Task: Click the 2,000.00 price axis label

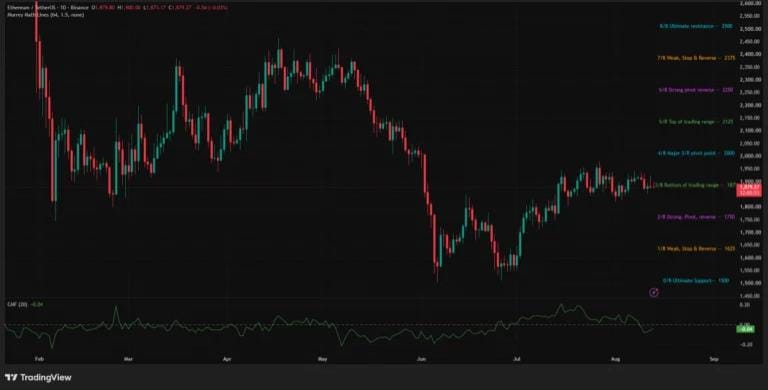Action: click(x=750, y=156)
